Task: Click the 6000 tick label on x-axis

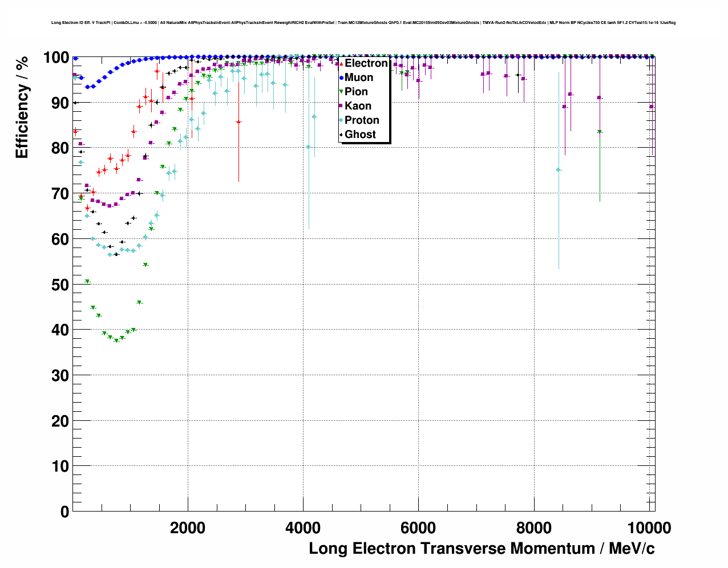Action: pyautogui.click(x=418, y=528)
